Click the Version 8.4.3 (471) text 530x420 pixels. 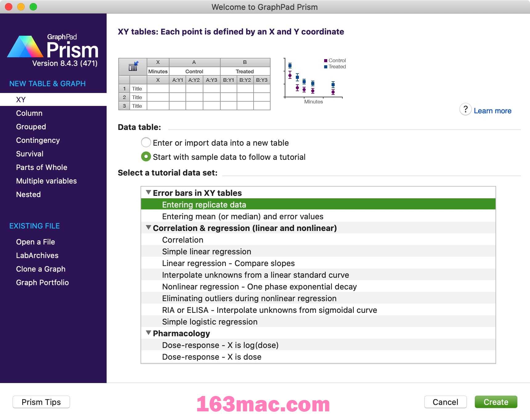point(65,63)
